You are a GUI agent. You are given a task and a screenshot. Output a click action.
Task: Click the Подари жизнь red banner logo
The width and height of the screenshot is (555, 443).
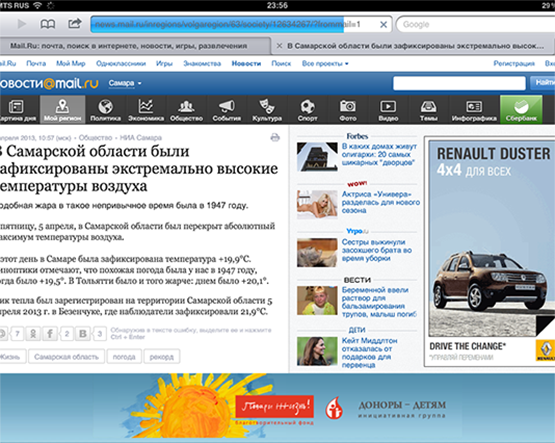click(x=275, y=407)
